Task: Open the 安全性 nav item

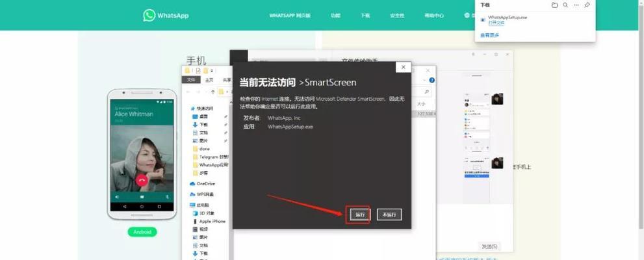Action: (397, 16)
